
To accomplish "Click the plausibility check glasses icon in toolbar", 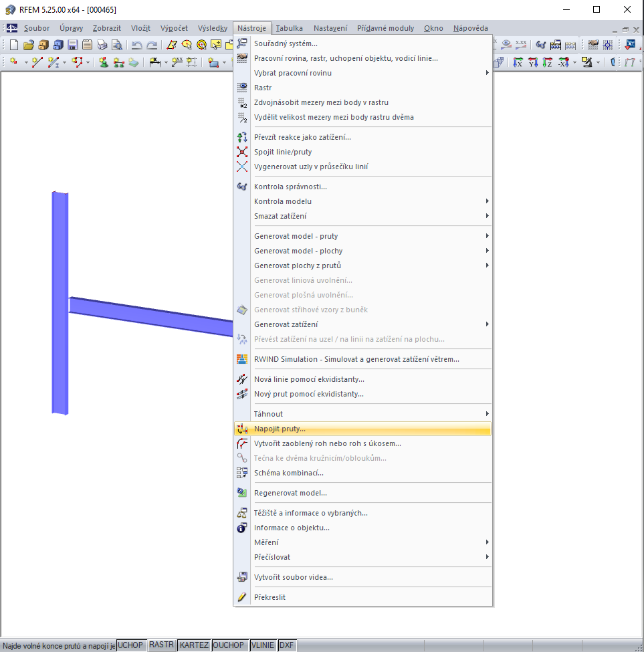I will pos(540,45).
